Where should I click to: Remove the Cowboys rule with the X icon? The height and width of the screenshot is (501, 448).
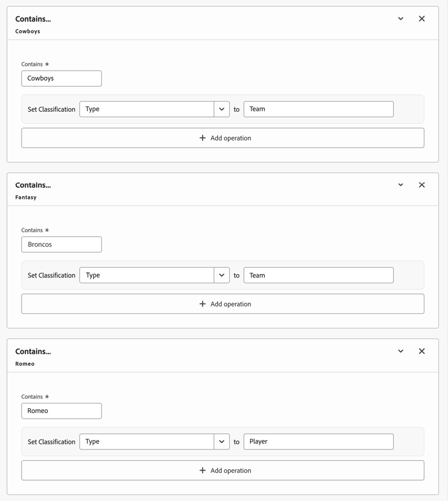pyautogui.click(x=422, y=19)
